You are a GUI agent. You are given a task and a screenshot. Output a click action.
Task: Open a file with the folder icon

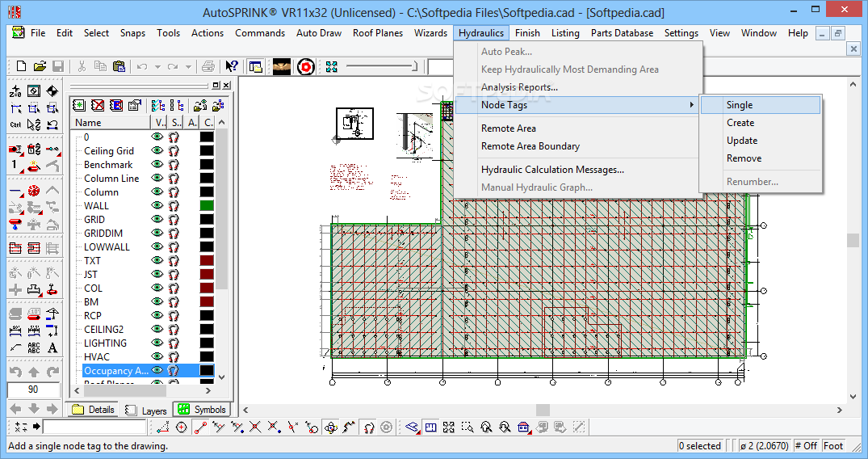[40, 66]
